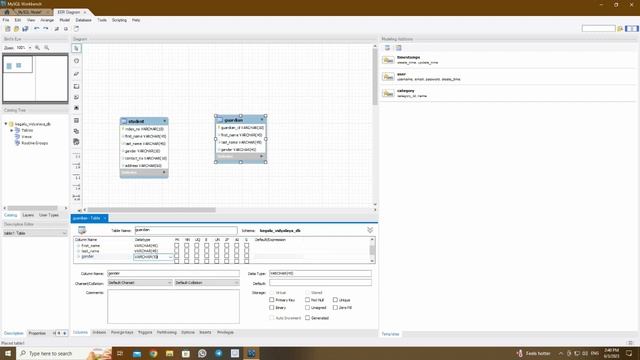Click the Table Name input field
This screenshot has height=360, width=640.
pos(186,230)
